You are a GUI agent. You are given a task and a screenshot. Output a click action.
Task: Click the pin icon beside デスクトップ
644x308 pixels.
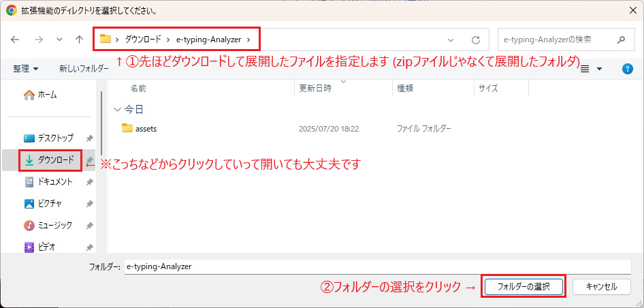click(89, 138)
